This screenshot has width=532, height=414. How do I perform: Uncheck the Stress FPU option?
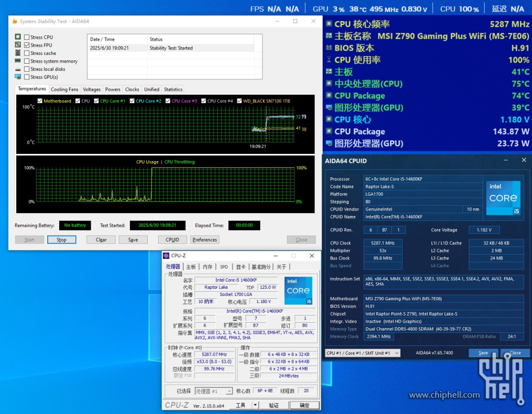pos(27,45)
